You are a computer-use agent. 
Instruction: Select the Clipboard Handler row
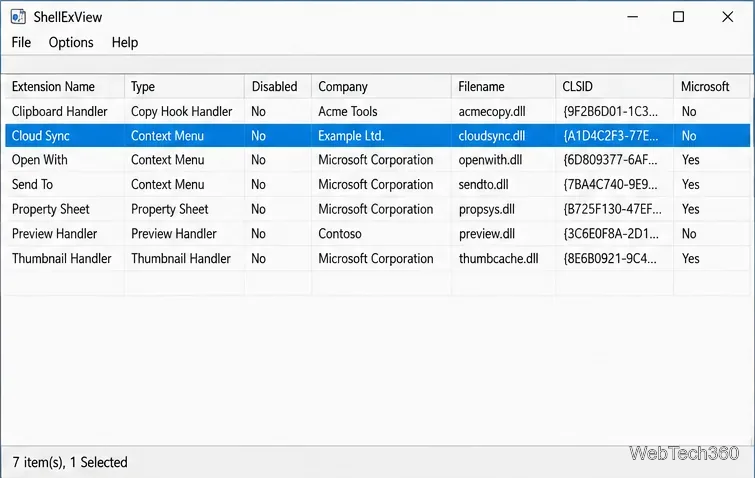(x=378, y=111)
